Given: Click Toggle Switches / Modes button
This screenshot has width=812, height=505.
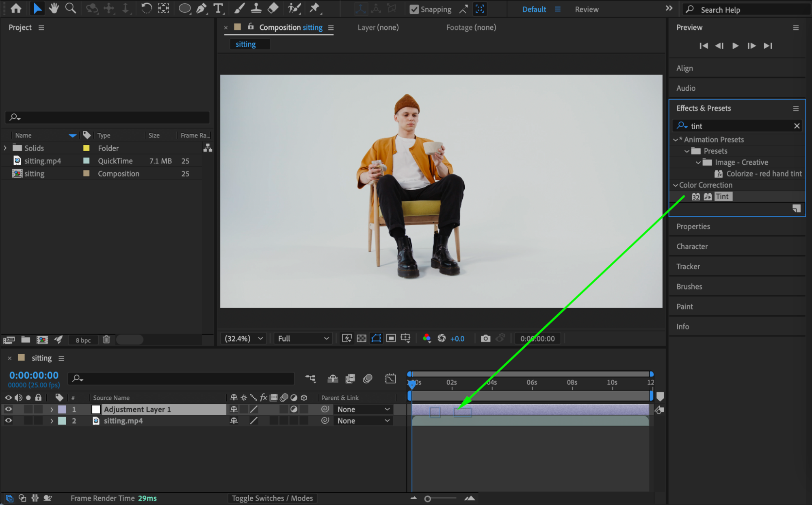Looking at the screenshot, I should click(272, 498).
